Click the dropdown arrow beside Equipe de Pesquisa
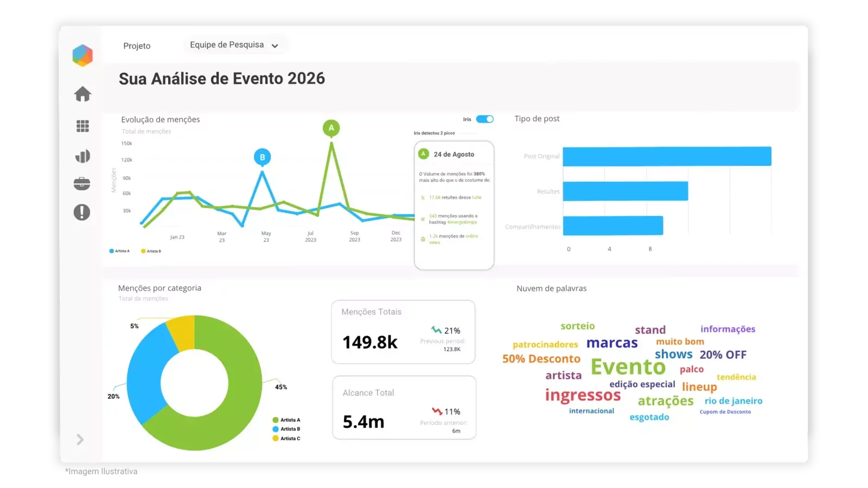Screen dimensions: 868x488 coord(275,46)
